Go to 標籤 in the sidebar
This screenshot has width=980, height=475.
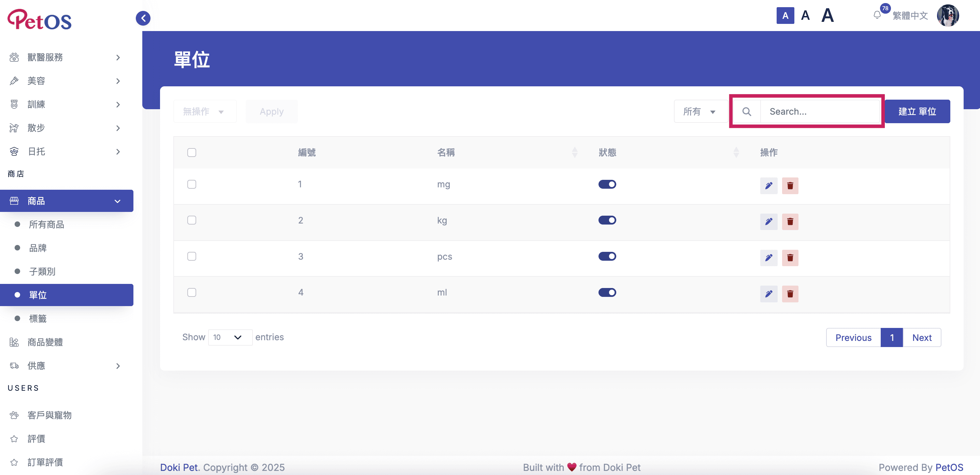click(x=38, y=319)
